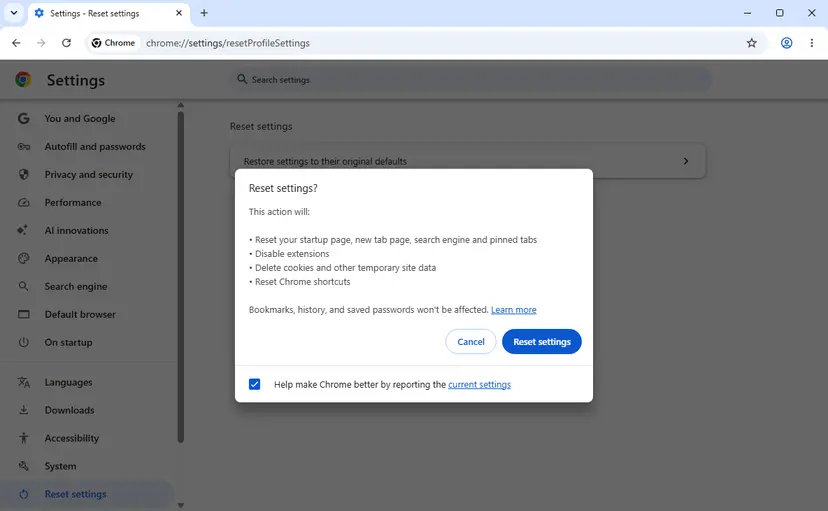Click the Default browser window icon
Viewport: 828px width, 511px height.
23,314
